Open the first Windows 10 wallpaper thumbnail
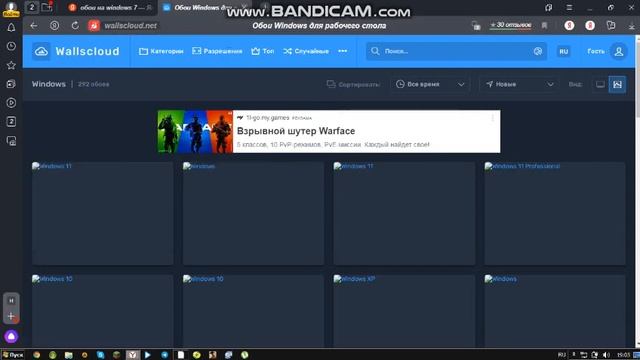This screenshot has width=640, height=360. (102, 311)
